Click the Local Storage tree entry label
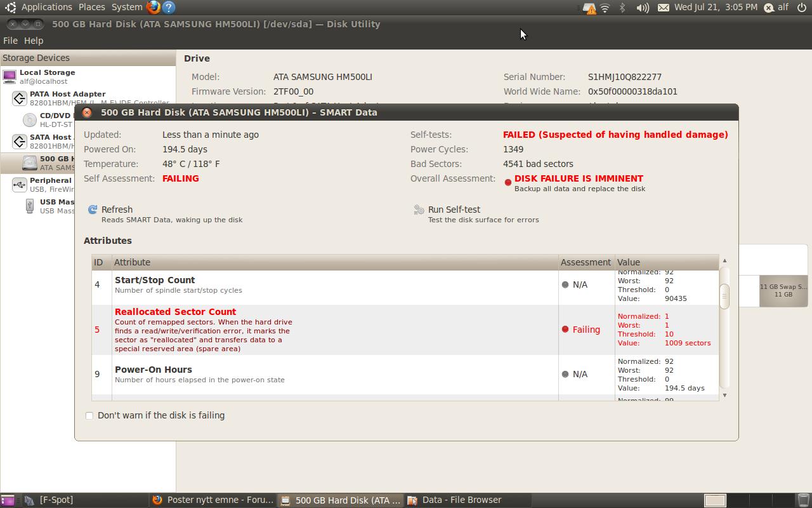This screenshot has height=508, width=812. (47, 72)
